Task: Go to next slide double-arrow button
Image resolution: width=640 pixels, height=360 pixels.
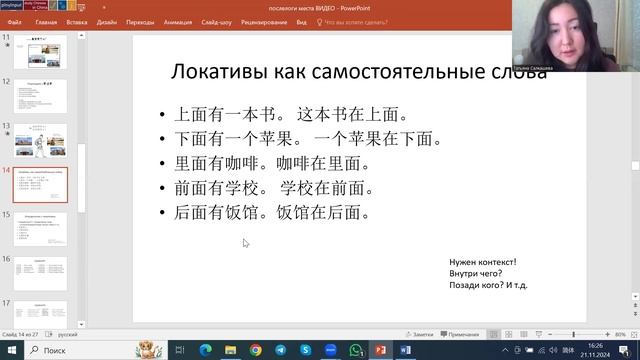Action: [635, 313]
